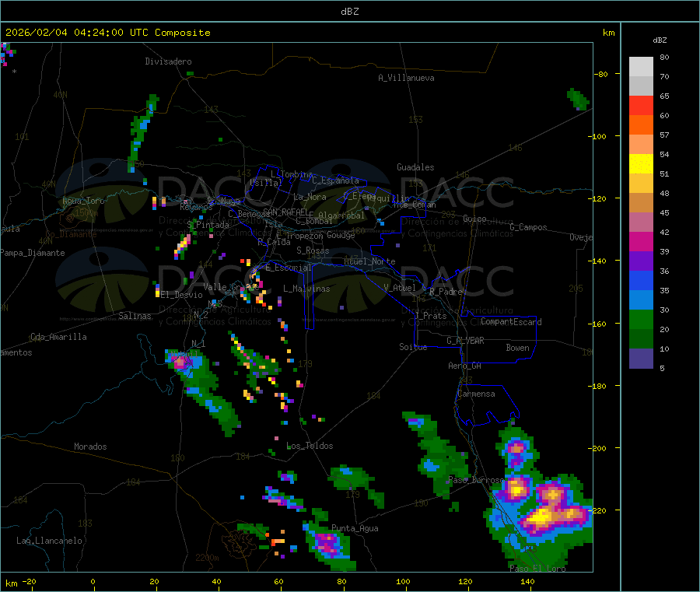Viewport: 700px width, 592px height.
Task: Click the Lag.Llancanelo map label
Action: pos(49,541)
